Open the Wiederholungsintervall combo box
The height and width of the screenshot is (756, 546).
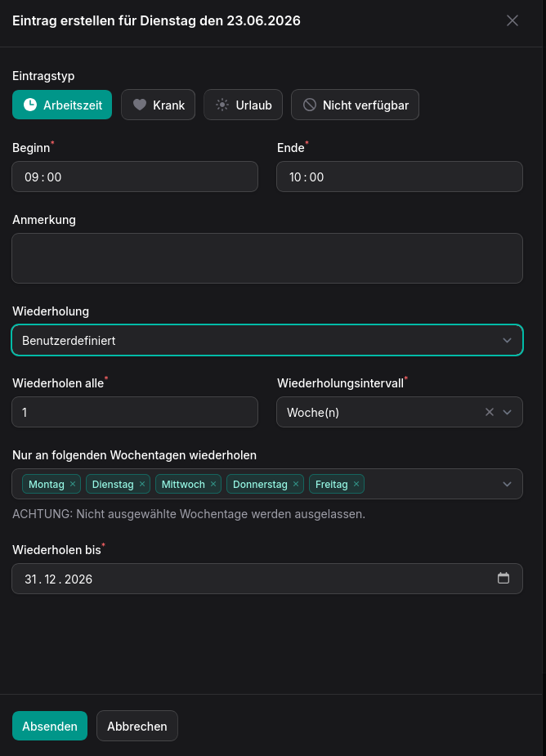[400, 412]
